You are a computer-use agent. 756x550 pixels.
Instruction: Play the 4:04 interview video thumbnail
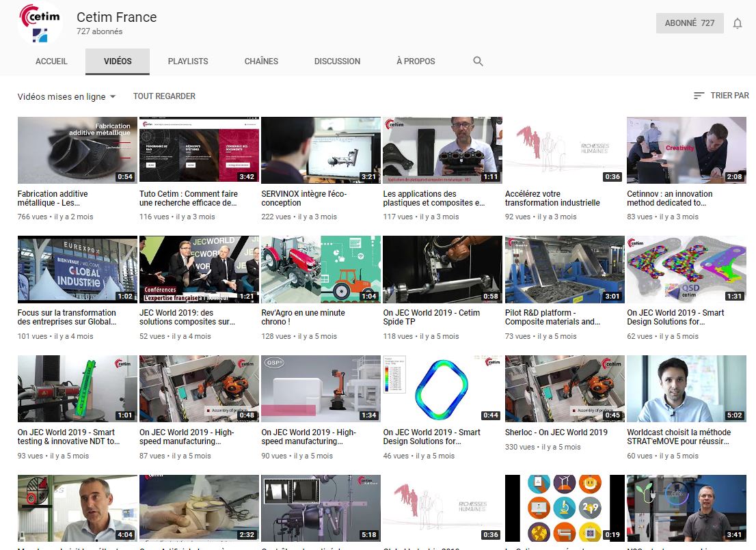[77, 508]
